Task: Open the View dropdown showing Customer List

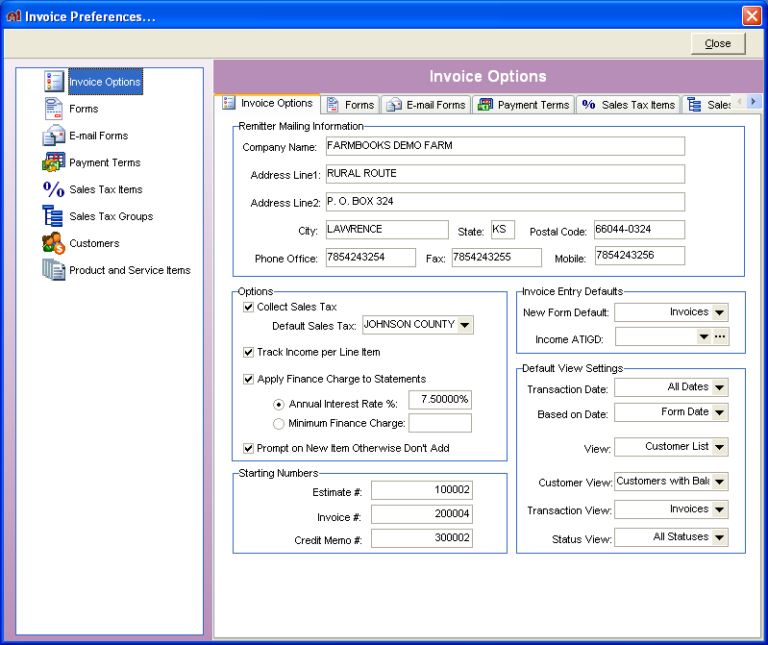Action: (x=719, y=447)
